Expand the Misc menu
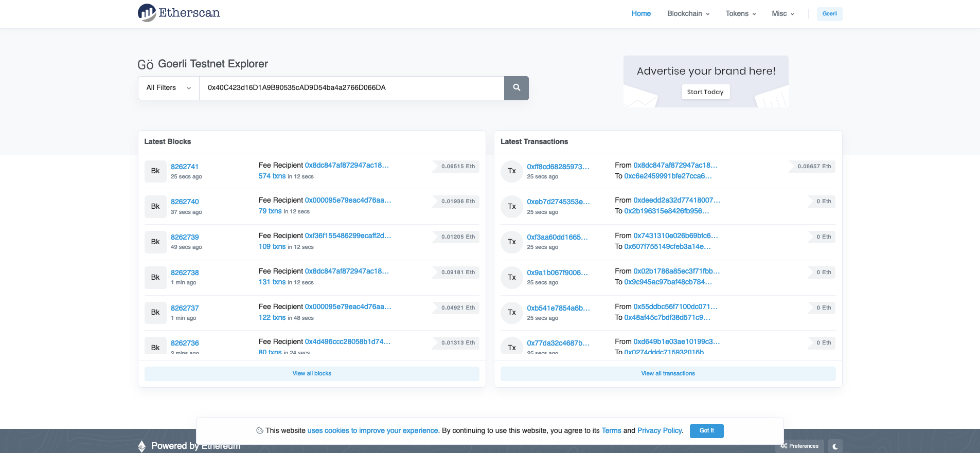The height and width of the screenshot is (453, 980). pos(783,14)
